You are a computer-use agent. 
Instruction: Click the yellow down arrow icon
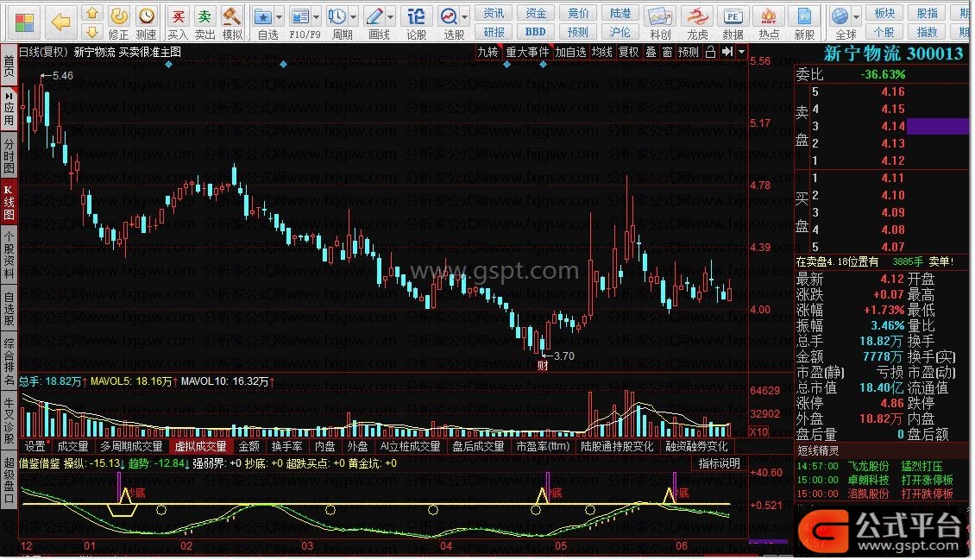(x=92, y=32)
